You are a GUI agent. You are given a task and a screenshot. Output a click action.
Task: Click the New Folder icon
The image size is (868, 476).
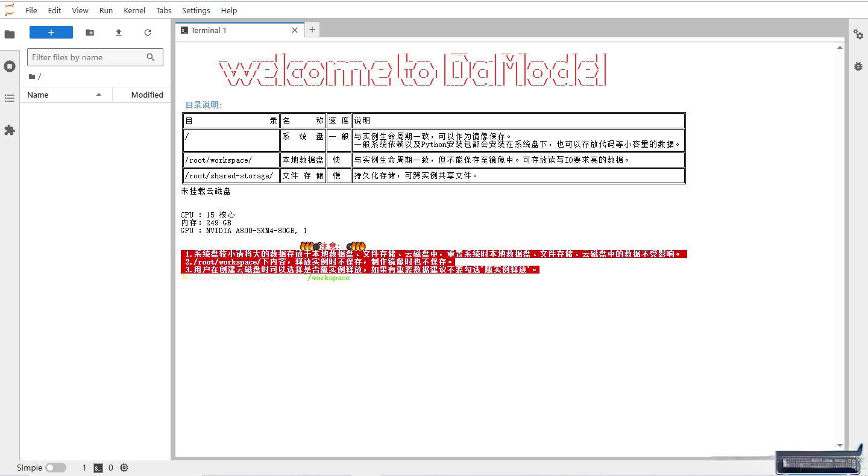(90, 33)
